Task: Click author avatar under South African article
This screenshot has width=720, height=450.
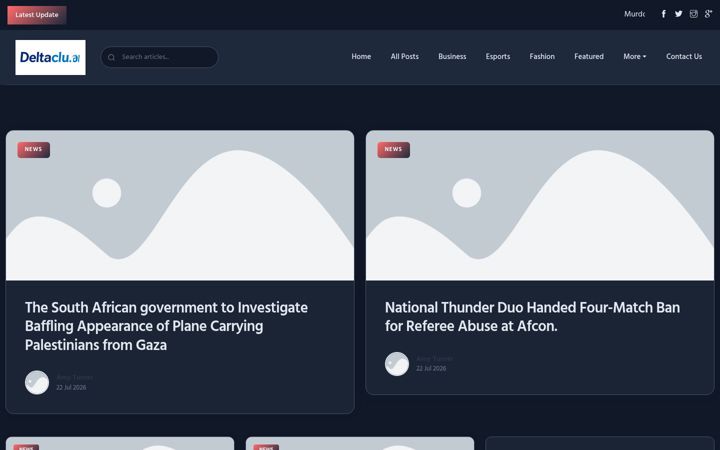Action: tap(37, 382)
